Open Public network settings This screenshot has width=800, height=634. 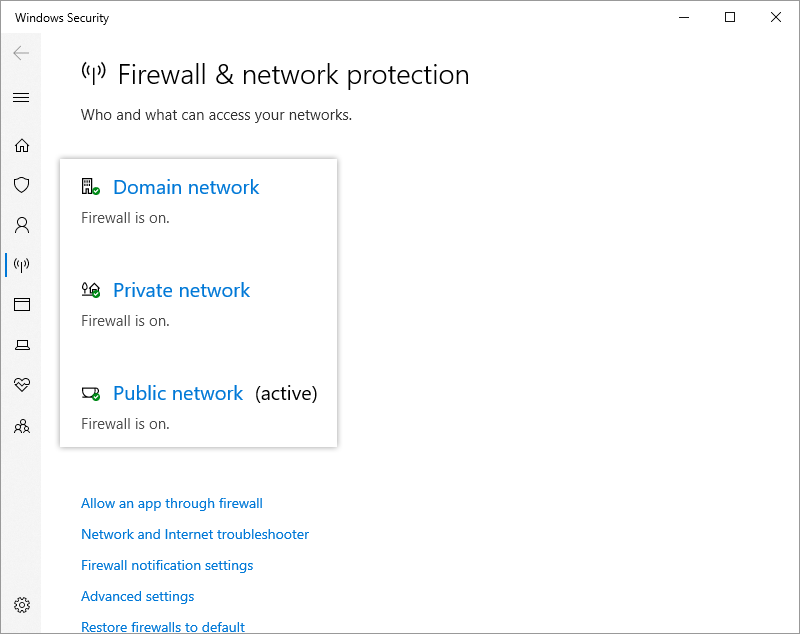pyautogui.click(x=178, y=393)
